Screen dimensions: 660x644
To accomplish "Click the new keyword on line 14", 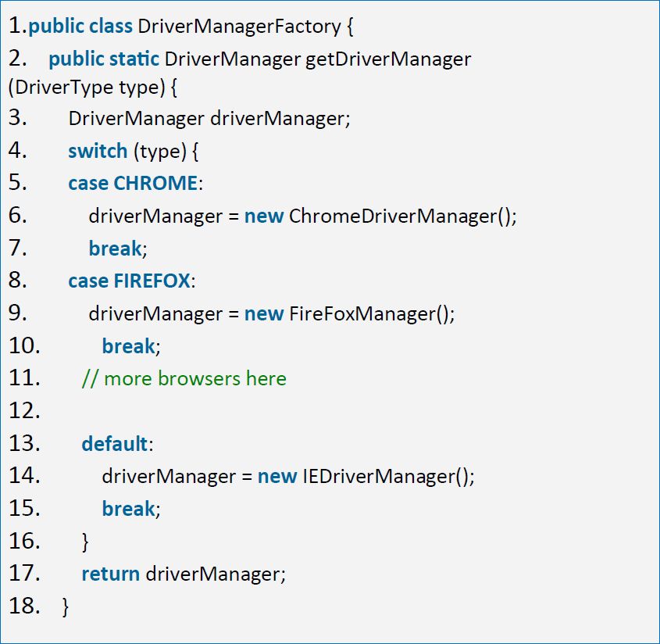I will tap(277, 477).
